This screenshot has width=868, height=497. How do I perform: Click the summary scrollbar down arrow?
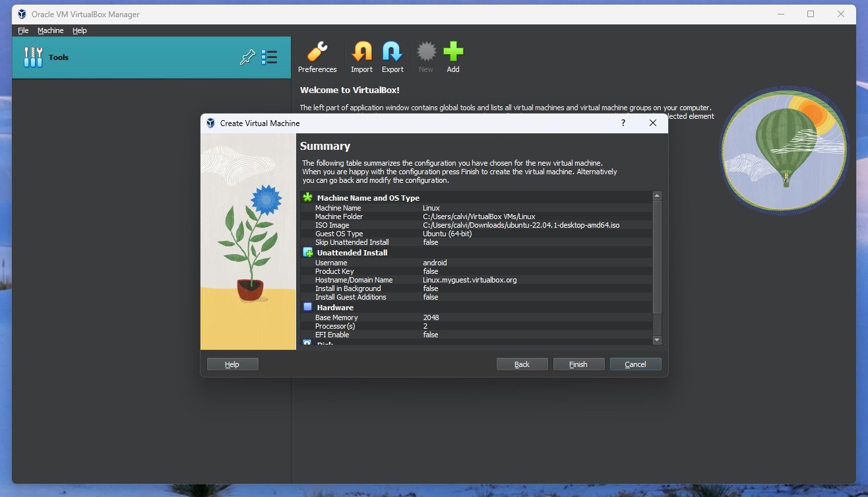(x=657, y=340)
